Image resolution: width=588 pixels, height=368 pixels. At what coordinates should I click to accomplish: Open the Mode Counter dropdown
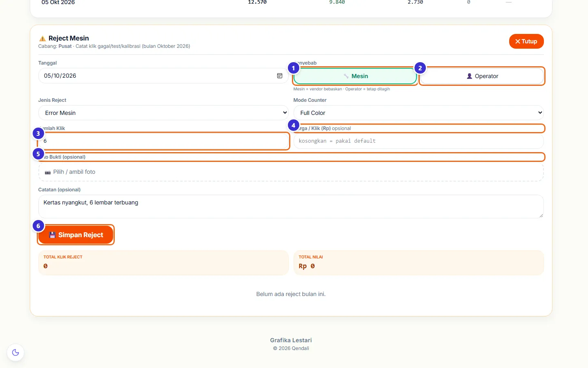419,113
